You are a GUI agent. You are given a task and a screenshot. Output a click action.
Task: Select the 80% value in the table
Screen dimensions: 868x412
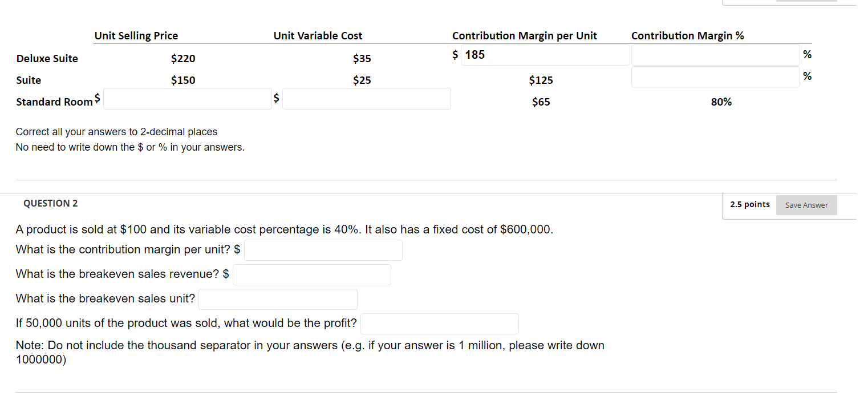(721, 102)
